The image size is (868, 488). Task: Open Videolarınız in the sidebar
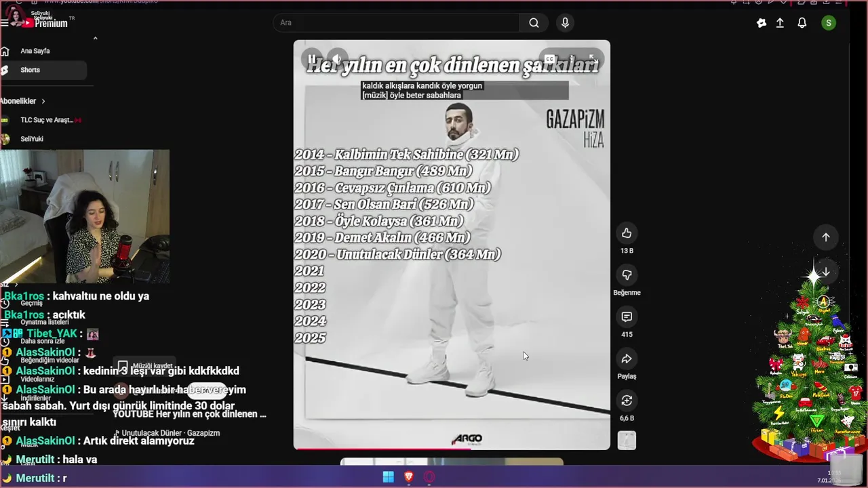coord(37,379)
